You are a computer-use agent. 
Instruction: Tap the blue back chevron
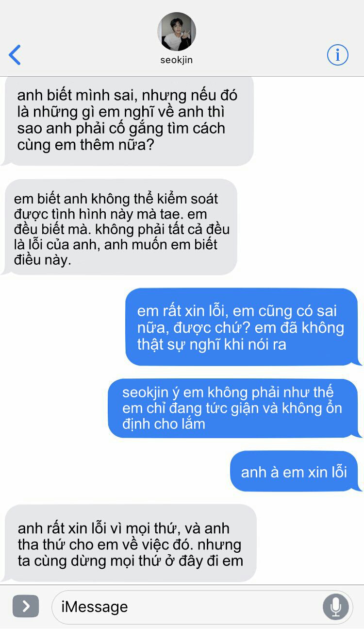[15, 55]
